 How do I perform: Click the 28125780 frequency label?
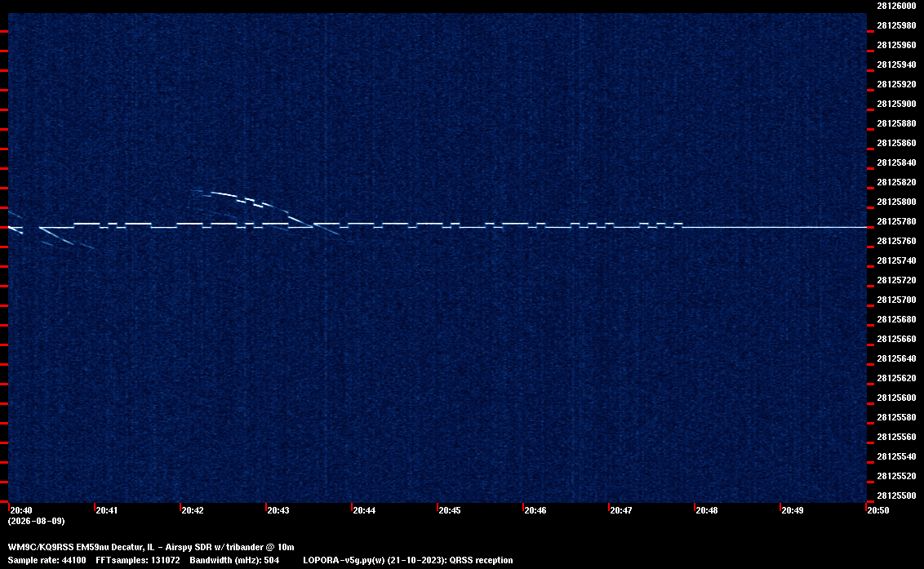[896, 221]
